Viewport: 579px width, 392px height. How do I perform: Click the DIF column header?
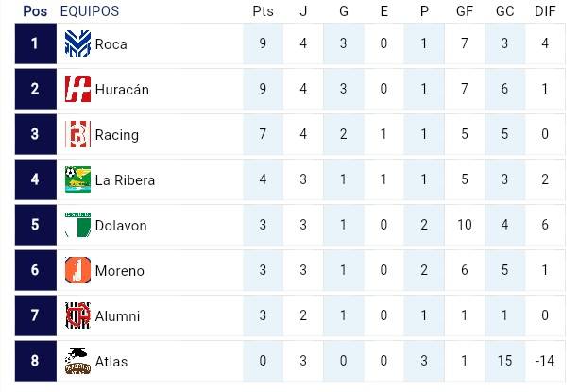(x=545, y=11)
